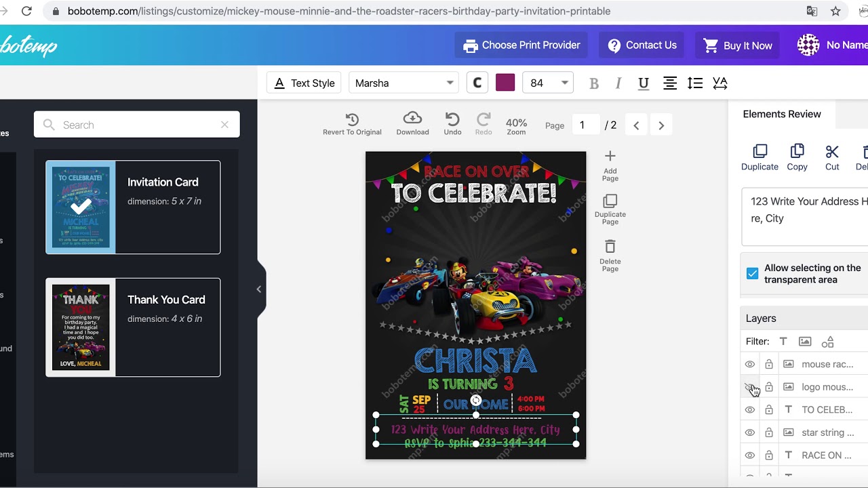Viewport: 868px width, 488px height.
Task: Click the CHRISTA name on the card
Action: click(x=475, y=361)
